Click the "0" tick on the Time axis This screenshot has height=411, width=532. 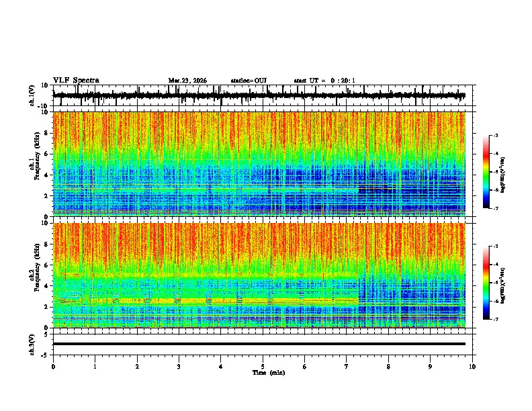tap(53, 367)
